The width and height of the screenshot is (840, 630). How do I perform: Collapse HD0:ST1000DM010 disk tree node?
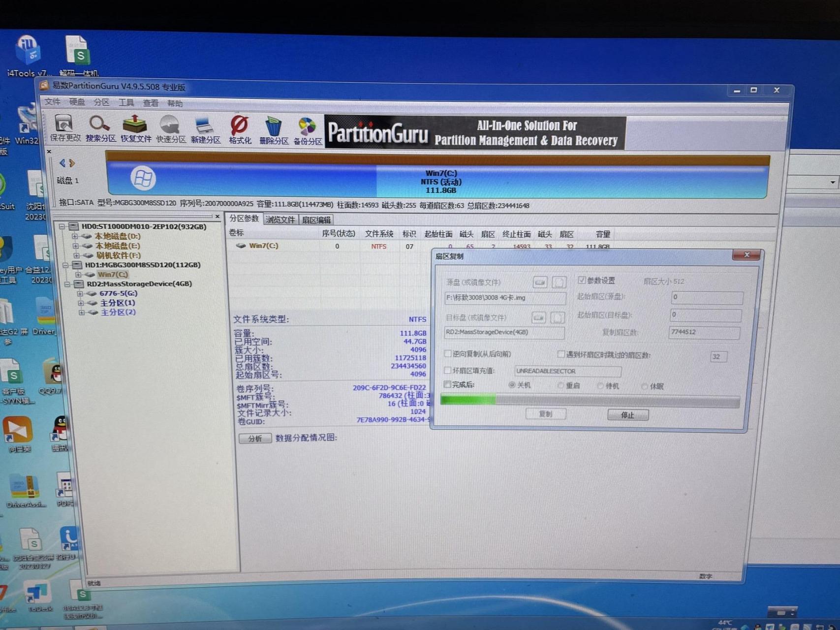coord(62,226)
